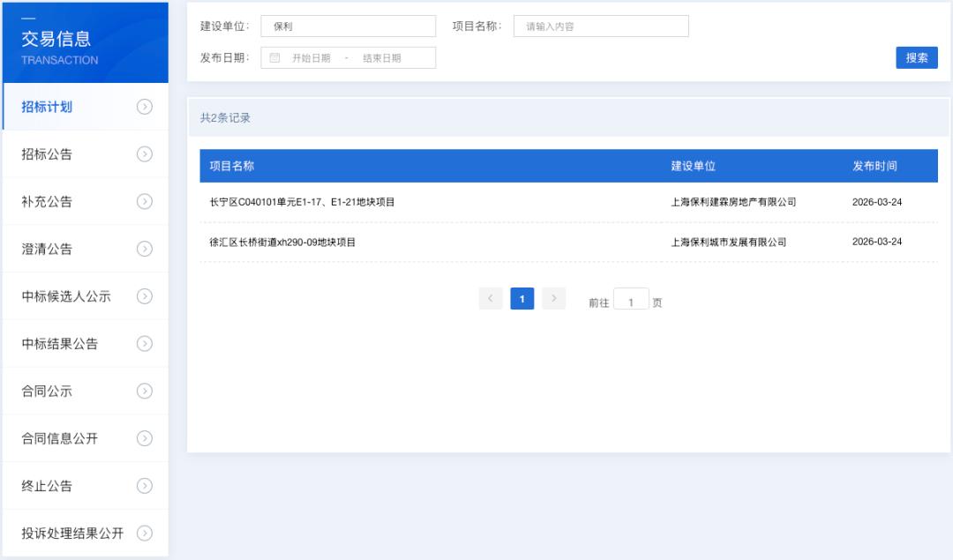Select page 1 in the pagination
The image size is (953, 560).
[x=522, y=299]
